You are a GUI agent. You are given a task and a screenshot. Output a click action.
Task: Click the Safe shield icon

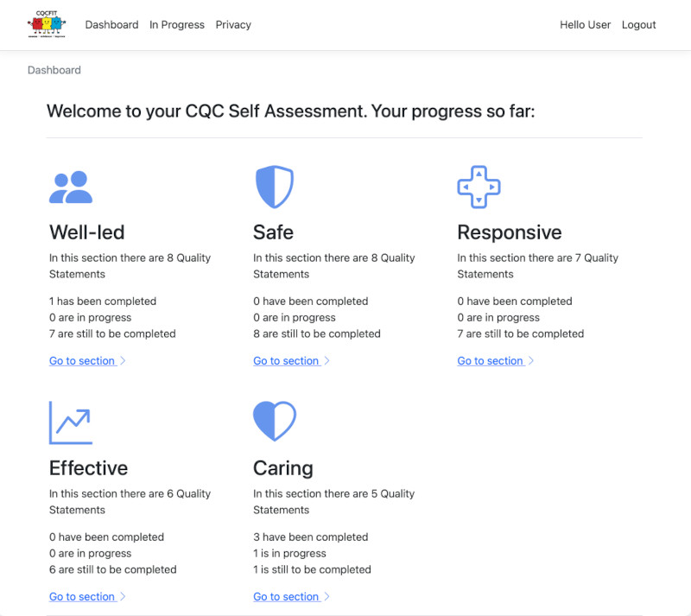point(275,187)
